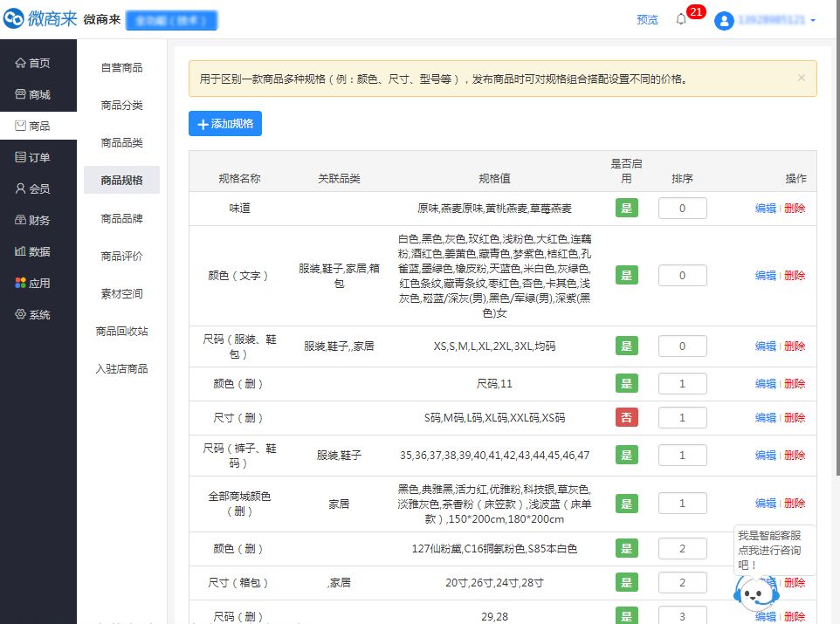Toggle enabled status for 颜色（文字） row
The height and width of the screenshot is (624, 840).
tap(626, 275)
